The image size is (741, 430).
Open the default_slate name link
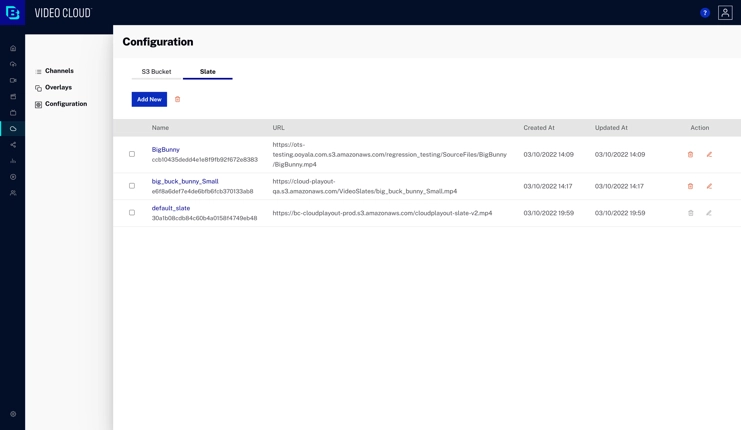(171, 208)
